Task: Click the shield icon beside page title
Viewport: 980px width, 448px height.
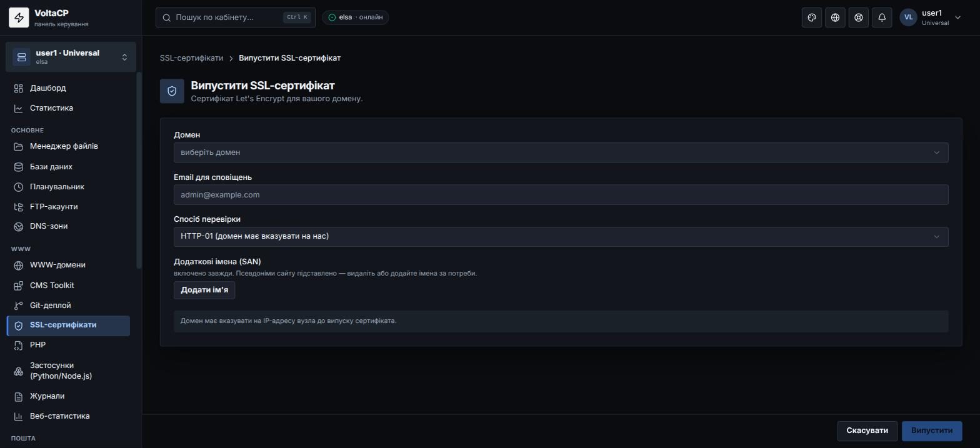Action: click(x=172, y=91)
